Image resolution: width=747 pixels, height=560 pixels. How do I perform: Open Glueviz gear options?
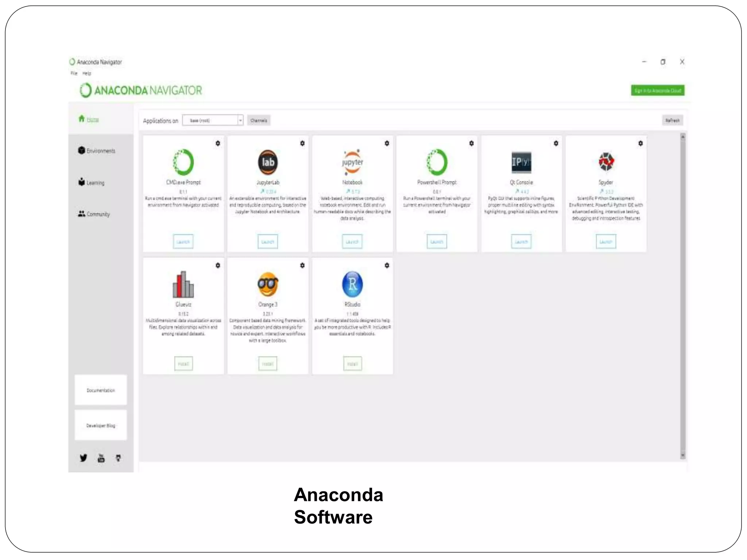(218, 265)
